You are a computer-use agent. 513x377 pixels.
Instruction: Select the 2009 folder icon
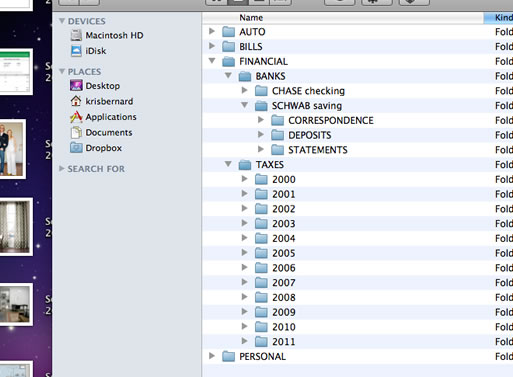point(261,312)
